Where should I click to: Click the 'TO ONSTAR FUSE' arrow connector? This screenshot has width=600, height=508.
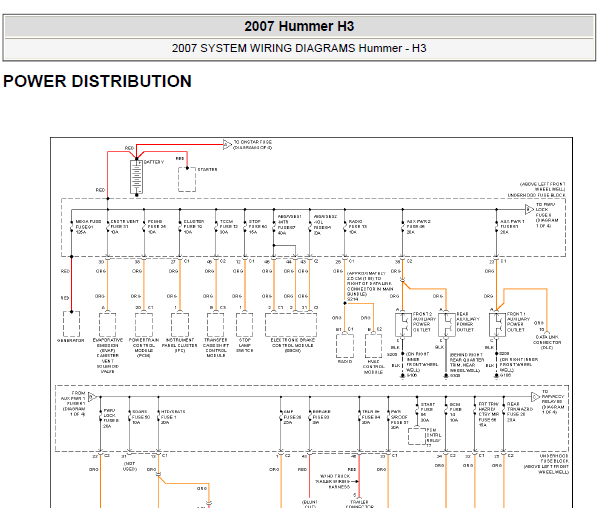227,145
